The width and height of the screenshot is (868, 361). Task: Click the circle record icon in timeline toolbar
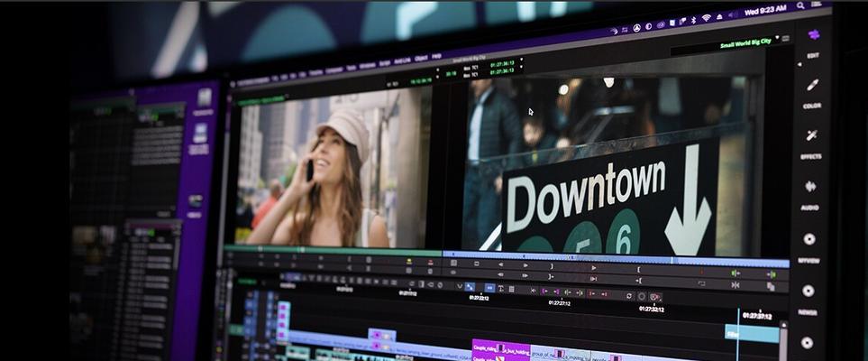642,297
